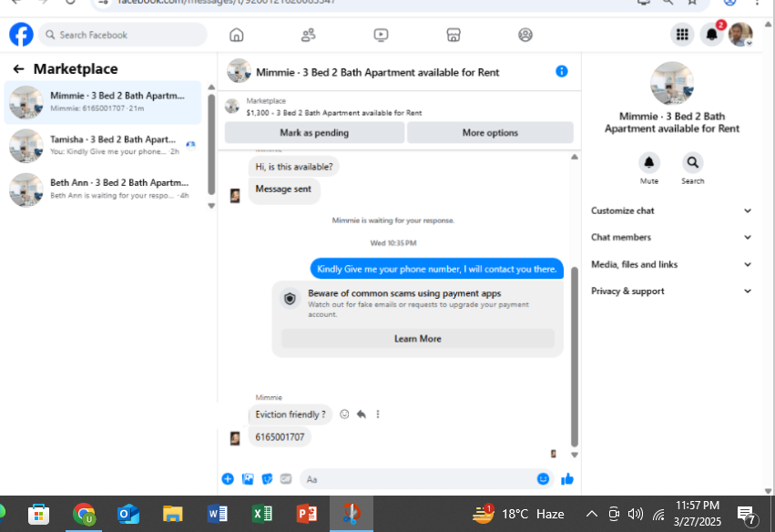The height and width of the screenshot is (532, 775).
Task: Open the Friends tab icon
Action: [x=309, y=36]
